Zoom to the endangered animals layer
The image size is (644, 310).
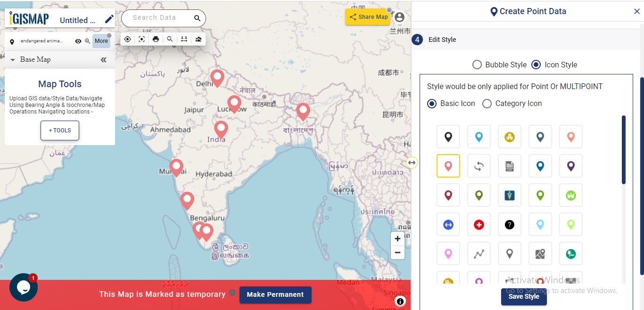point(87,41)
